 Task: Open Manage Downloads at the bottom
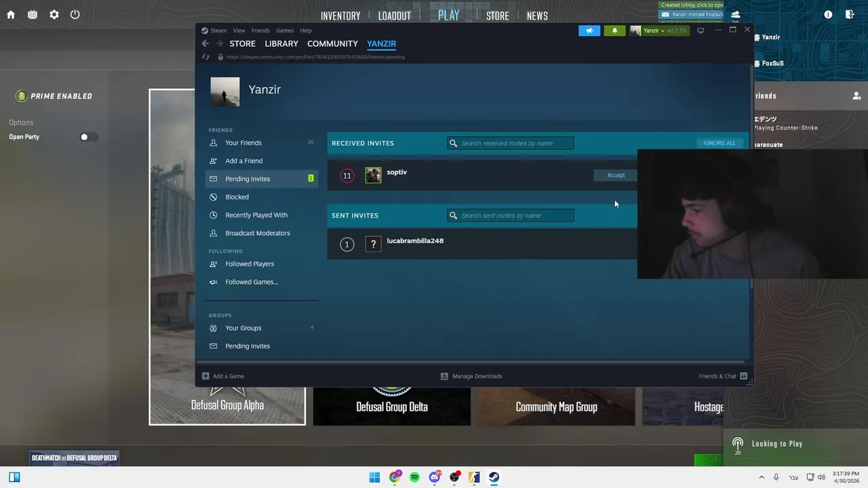click(x=471, y=376)
